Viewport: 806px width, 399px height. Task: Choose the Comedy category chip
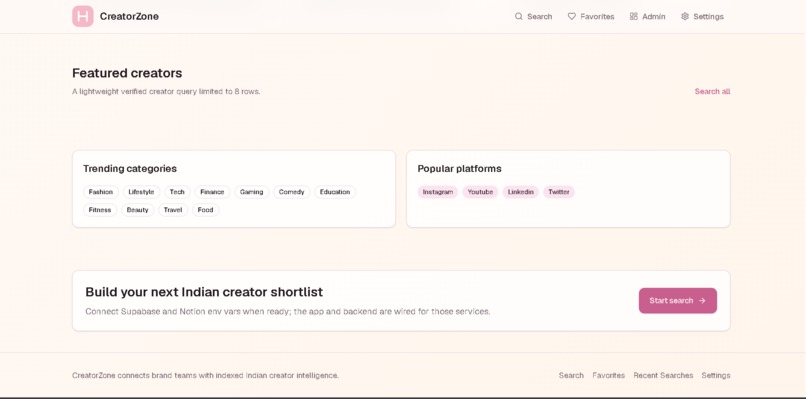pyautogui.click(x=291, y=192)
